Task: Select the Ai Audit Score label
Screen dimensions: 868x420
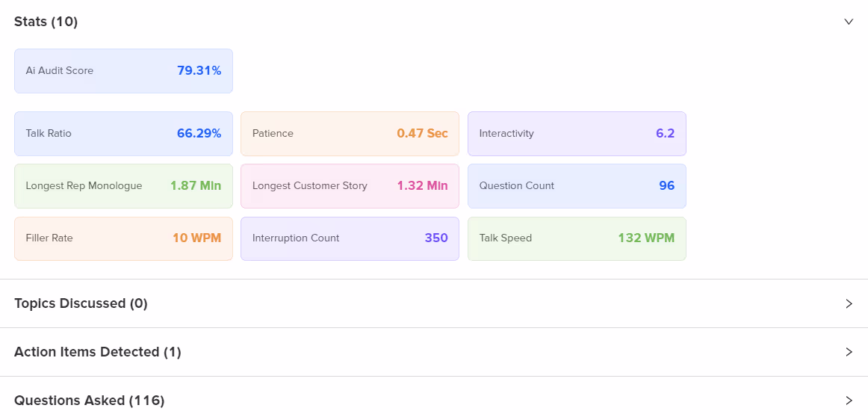Action: (59, 71)
